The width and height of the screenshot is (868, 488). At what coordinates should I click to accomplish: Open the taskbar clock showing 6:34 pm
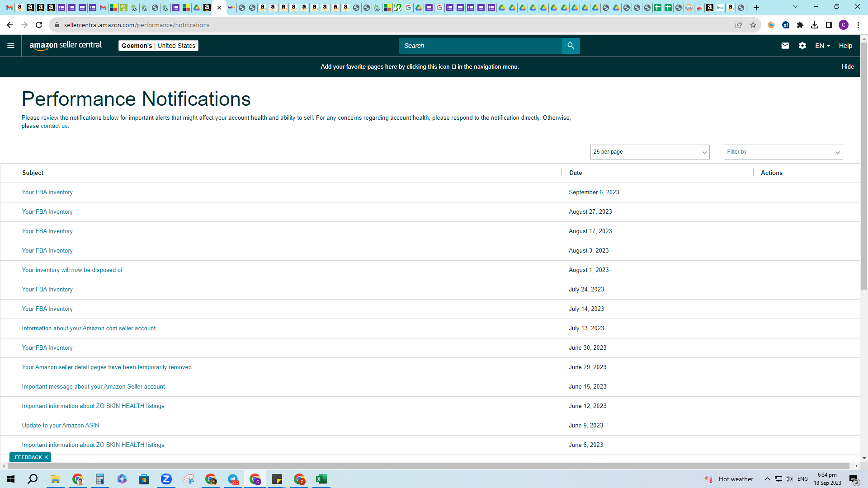[x=827, y=479]
